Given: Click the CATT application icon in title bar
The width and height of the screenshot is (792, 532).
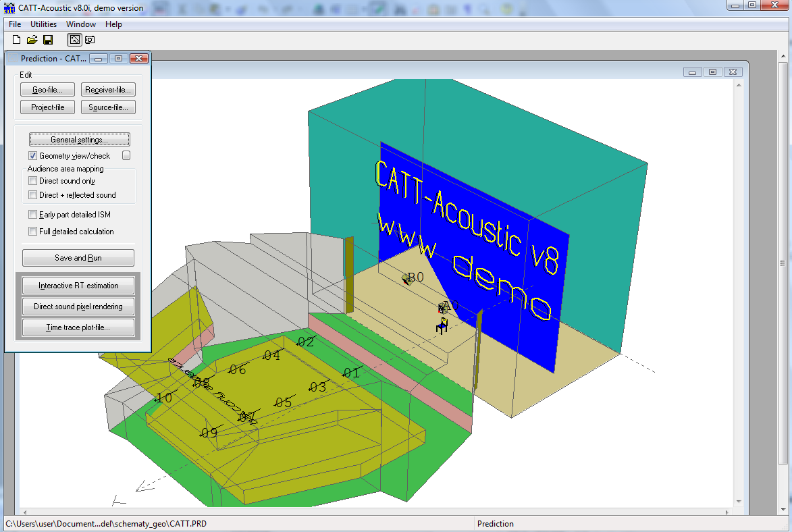Looking at the screenshot, I should tap(9, 7).
